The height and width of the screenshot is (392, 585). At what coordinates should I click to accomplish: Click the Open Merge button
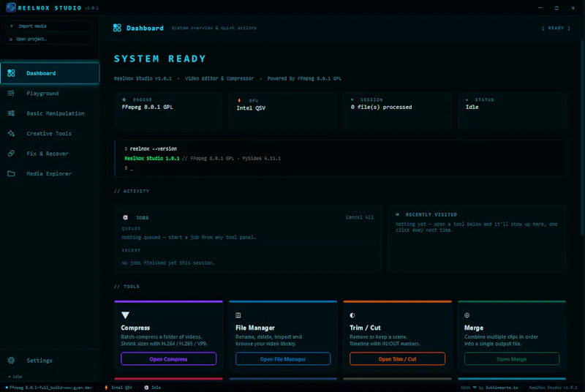pos(511,359)
